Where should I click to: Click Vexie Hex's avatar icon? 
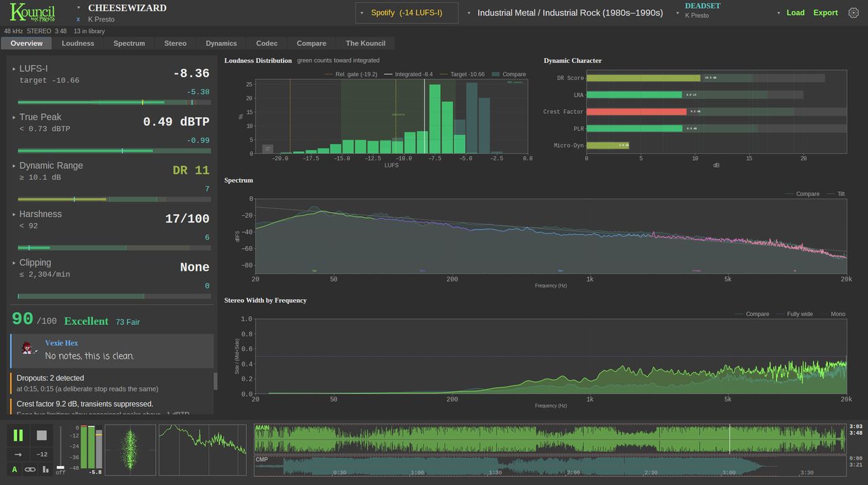click(x=28, y=348)
